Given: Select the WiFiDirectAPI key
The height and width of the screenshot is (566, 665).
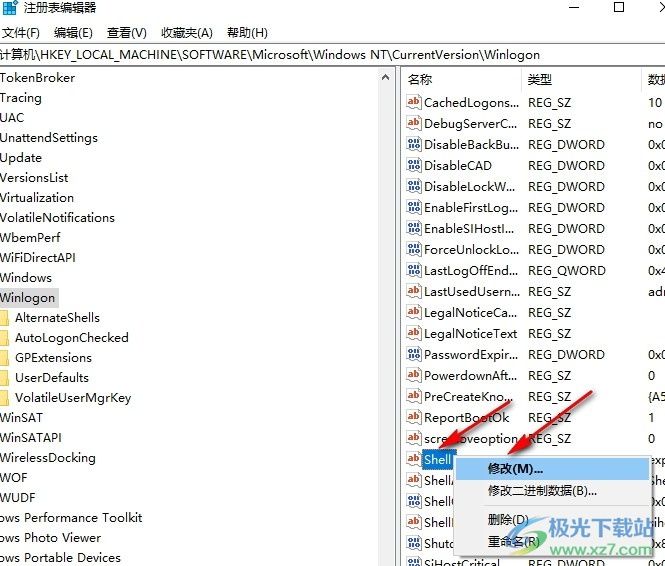Looking at the screenshot, I should pos(38,257).
